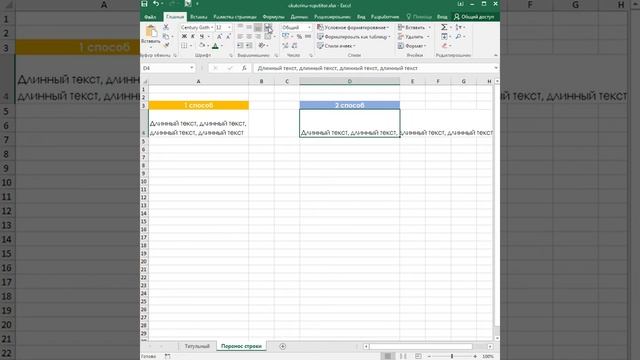Click the Accounting number format icon
This screenshot has height=360, width=640.
(285, 37)
